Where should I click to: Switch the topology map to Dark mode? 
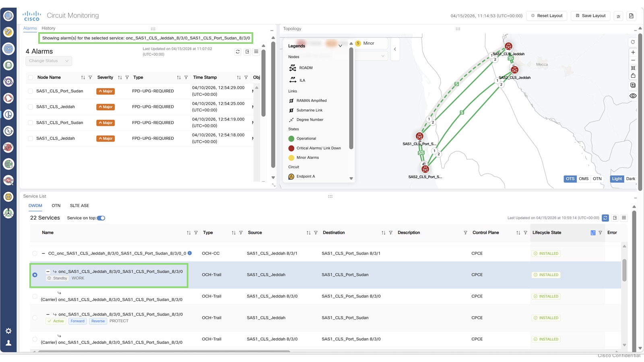coord(630,179)
